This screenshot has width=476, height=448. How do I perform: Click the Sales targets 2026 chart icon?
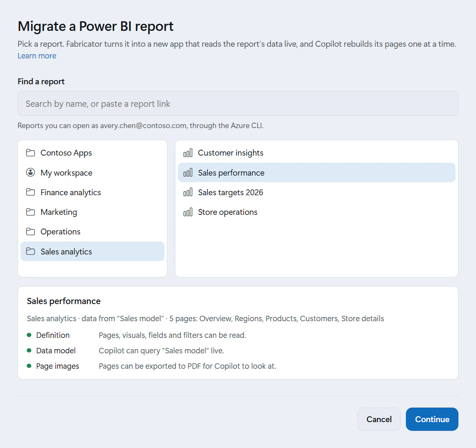[188, 192]
